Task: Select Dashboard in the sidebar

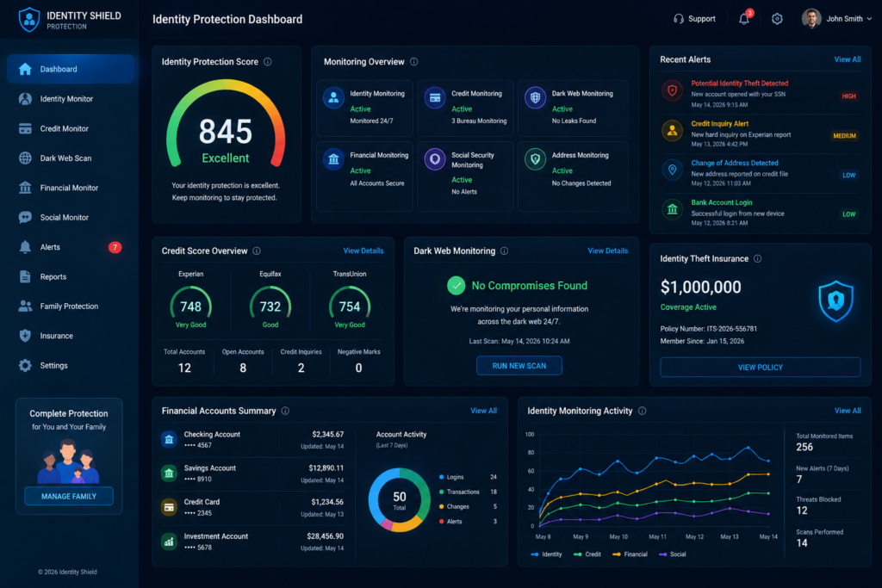Action: (x=71, y=69)
